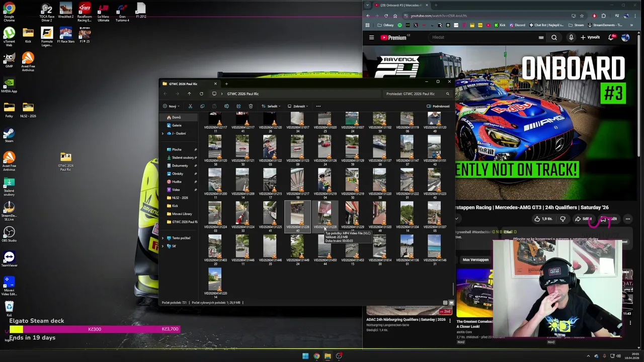This screenshot has height=362, width=644.
Task: Click the Vytvořit button on YouTube
Action: [590, 37]
